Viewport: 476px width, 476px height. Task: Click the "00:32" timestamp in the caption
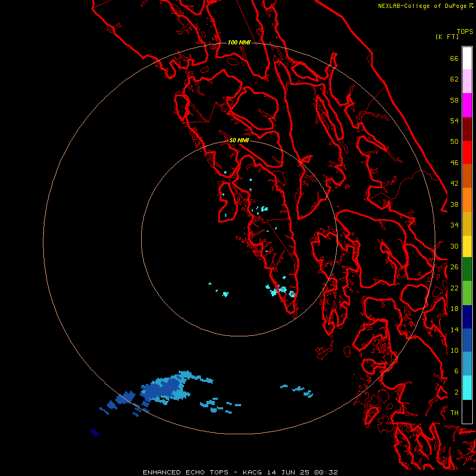pos(326,472)
